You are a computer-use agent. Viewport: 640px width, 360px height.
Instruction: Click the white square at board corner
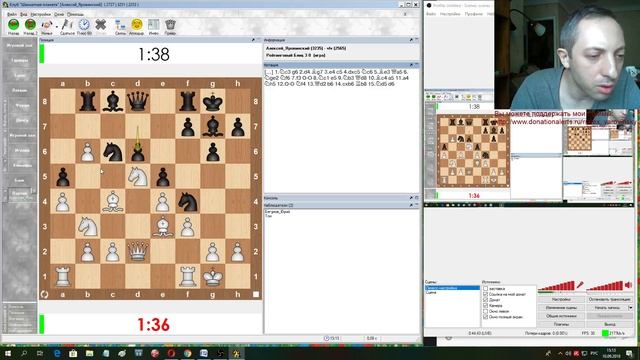coord(256,294)
